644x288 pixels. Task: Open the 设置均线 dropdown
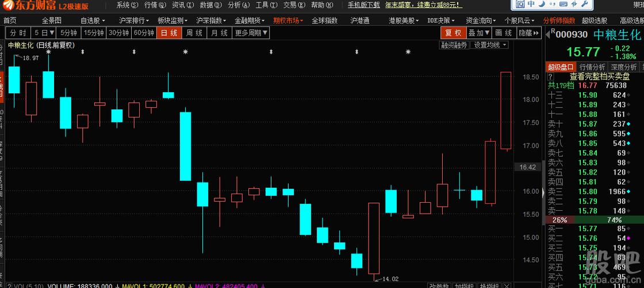(x=489, y=46)
